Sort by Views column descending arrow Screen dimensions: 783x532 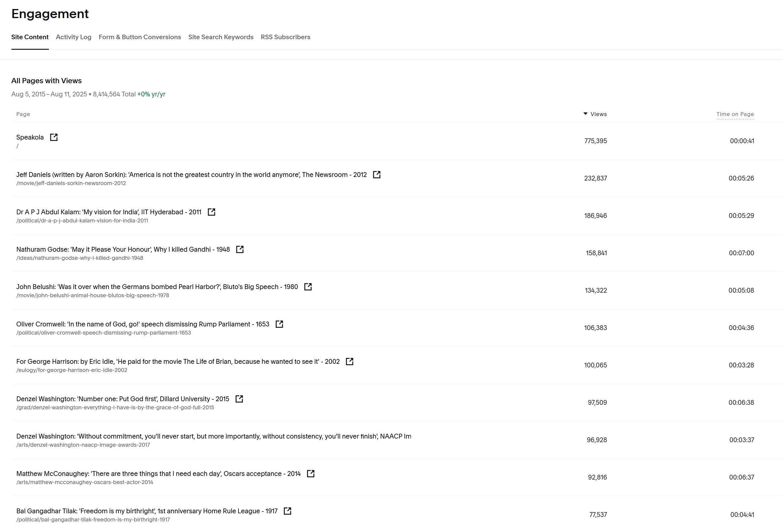coord(585,114)
